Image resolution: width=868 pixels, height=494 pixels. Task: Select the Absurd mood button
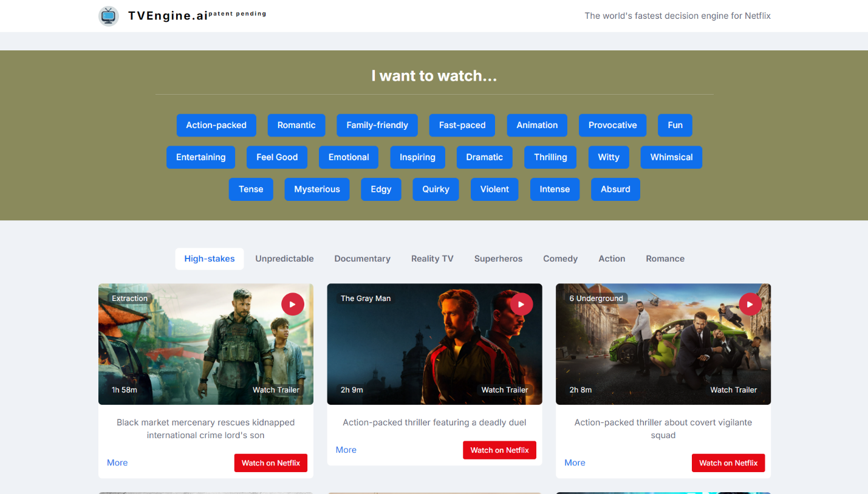(x=615, y=189)
